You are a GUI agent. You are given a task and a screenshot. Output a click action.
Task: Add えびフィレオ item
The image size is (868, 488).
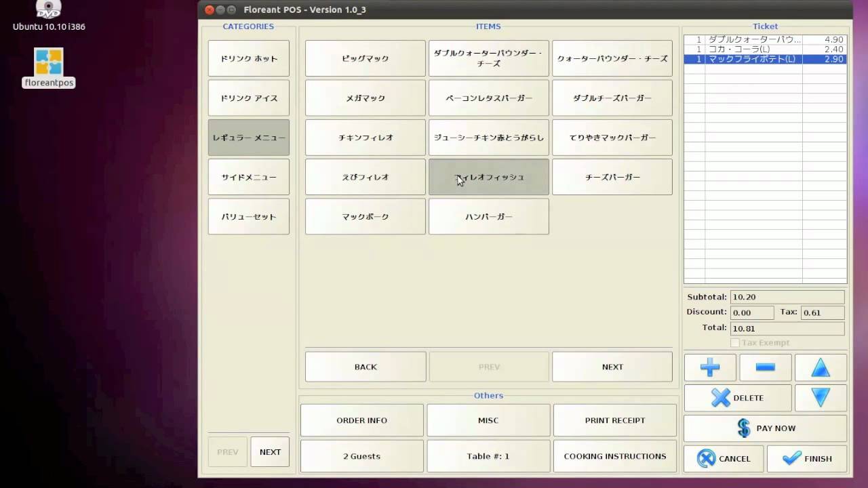point(366,177)
